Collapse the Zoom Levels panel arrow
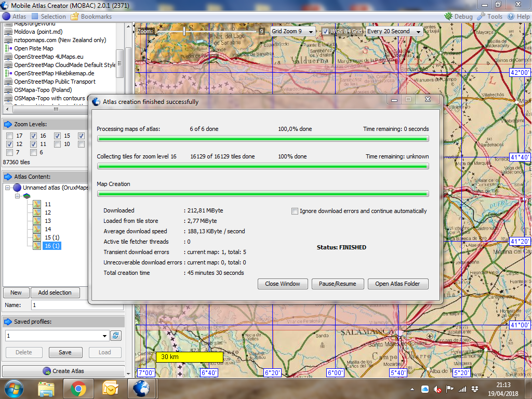Image resolution: width=532 pixels, height=399 pixels. click(8, 125)
